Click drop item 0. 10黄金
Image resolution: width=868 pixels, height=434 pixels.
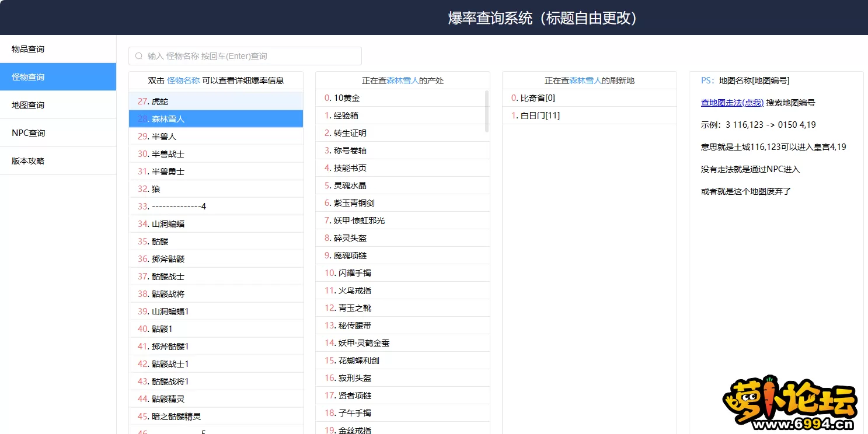tap(403, 98)
